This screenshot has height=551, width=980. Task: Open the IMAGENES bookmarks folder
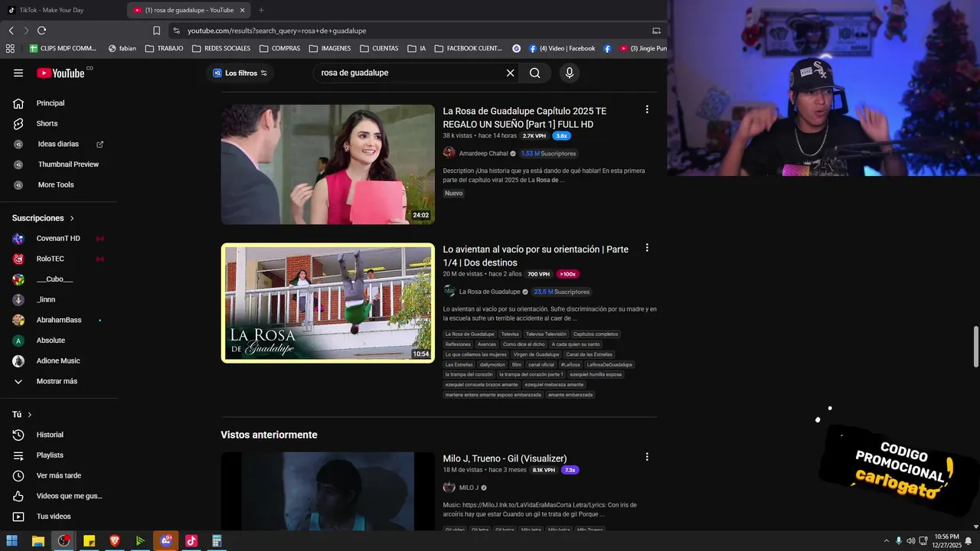330,48
